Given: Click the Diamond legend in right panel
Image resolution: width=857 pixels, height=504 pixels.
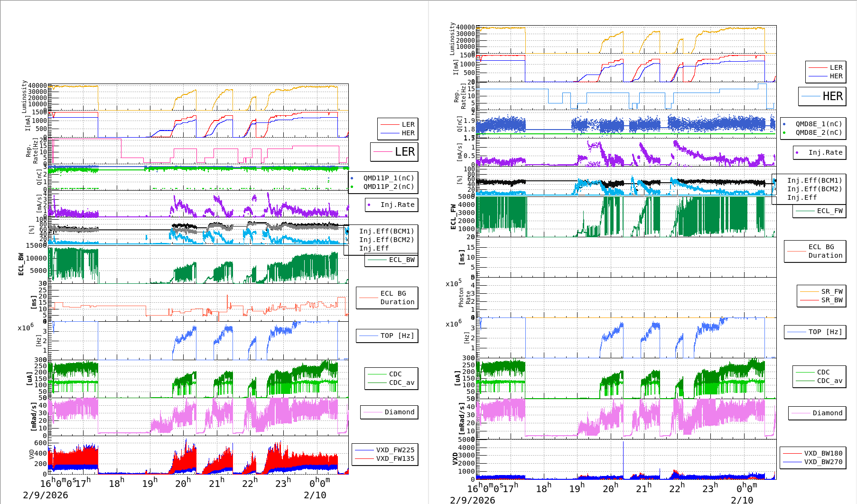Looking at the screenshot, I should (x=827, y=413).
